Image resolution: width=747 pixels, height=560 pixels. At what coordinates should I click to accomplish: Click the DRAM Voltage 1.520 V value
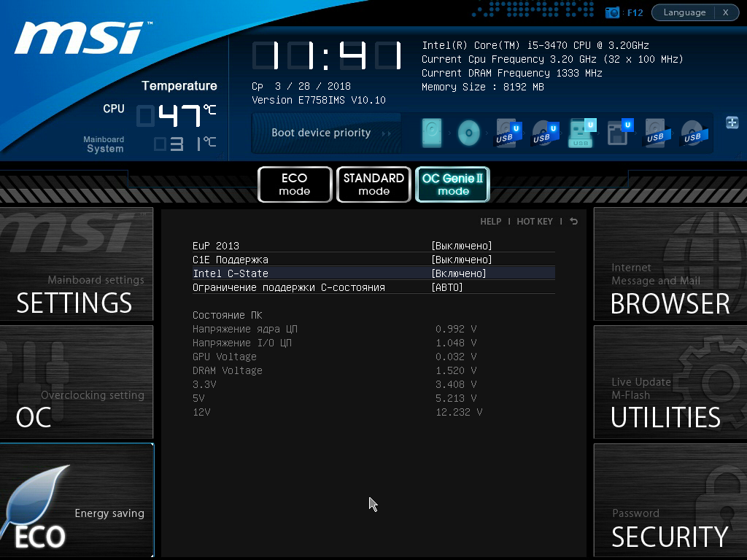pyautogui.click(x=456, y=370)
